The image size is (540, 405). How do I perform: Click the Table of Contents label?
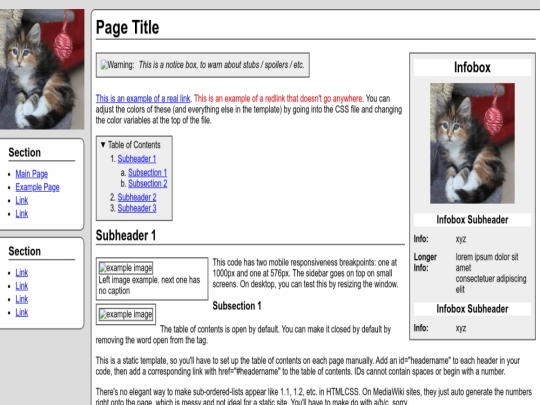click(x=134, y=145)
